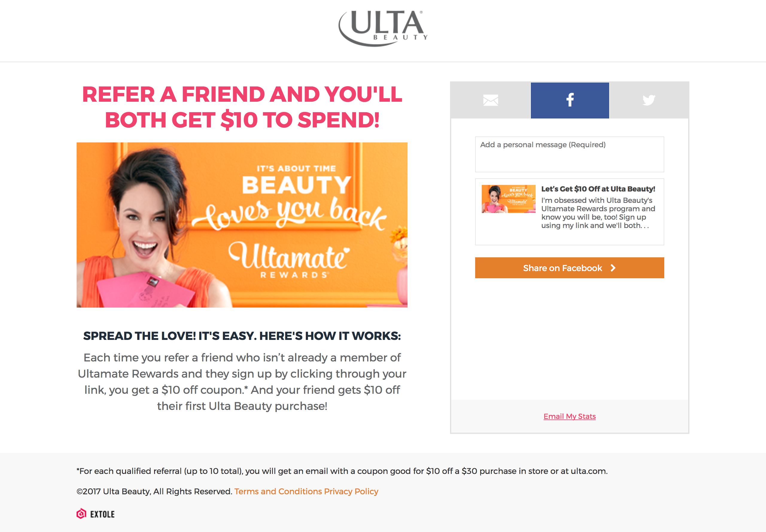The width and height of the screenshot is (766, 532).
Task: Switch to the Twitter bird tab
Action: point(649,100)
